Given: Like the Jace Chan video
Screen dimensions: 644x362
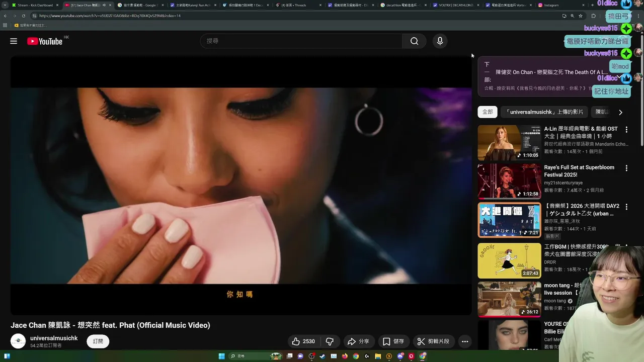Looking at the screenshot, I should coord(303,341).
